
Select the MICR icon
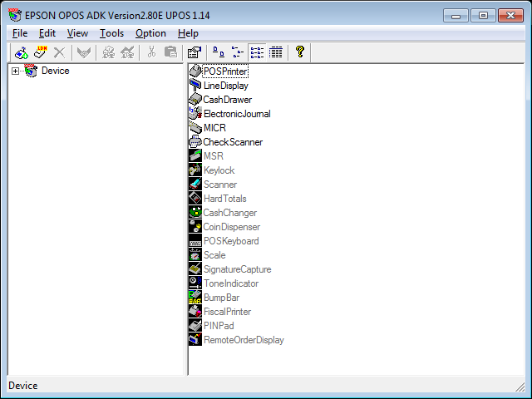pos(195,128)
